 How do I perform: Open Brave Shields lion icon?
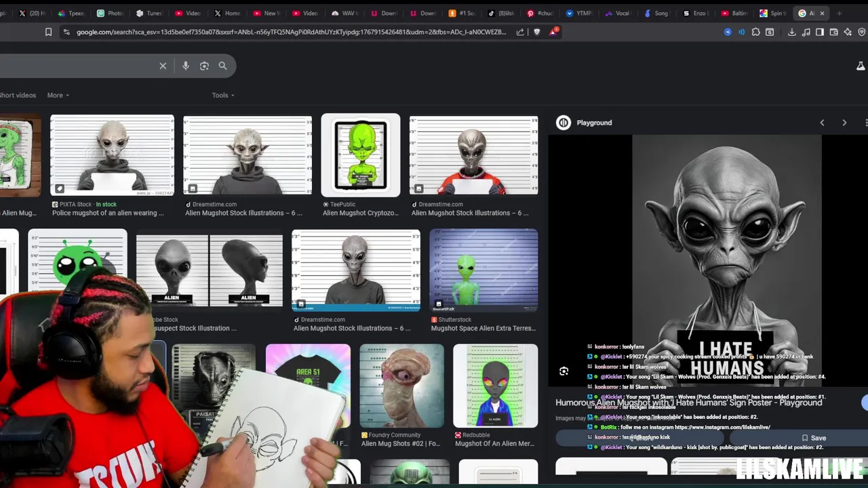(x=537, y=32)
